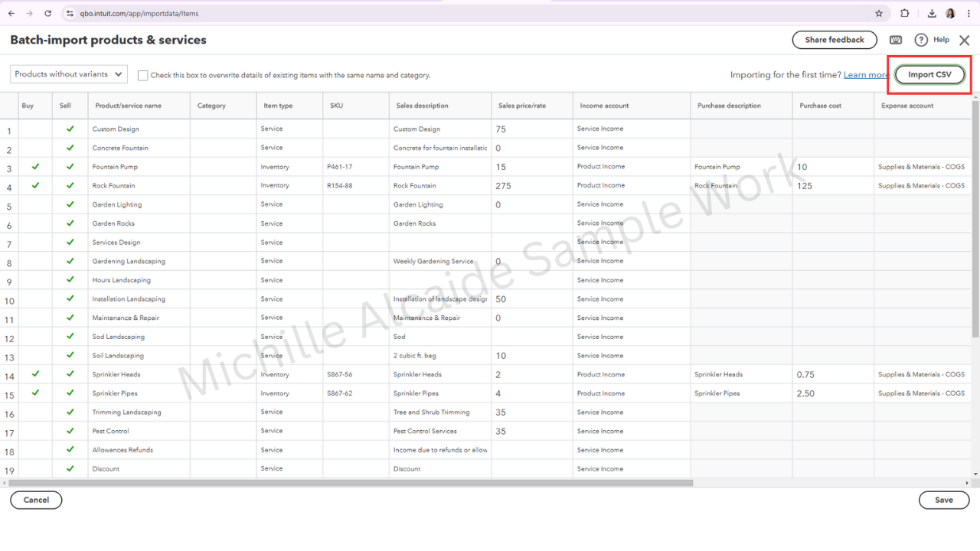
Task: Select the Custom Design name cell
Action: click(x=139, y=129)
